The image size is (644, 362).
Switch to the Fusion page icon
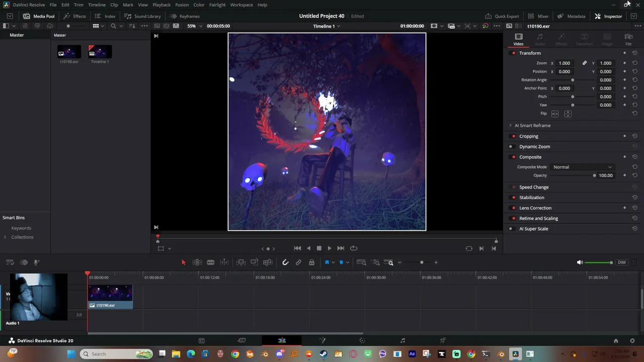click(323, 341)
